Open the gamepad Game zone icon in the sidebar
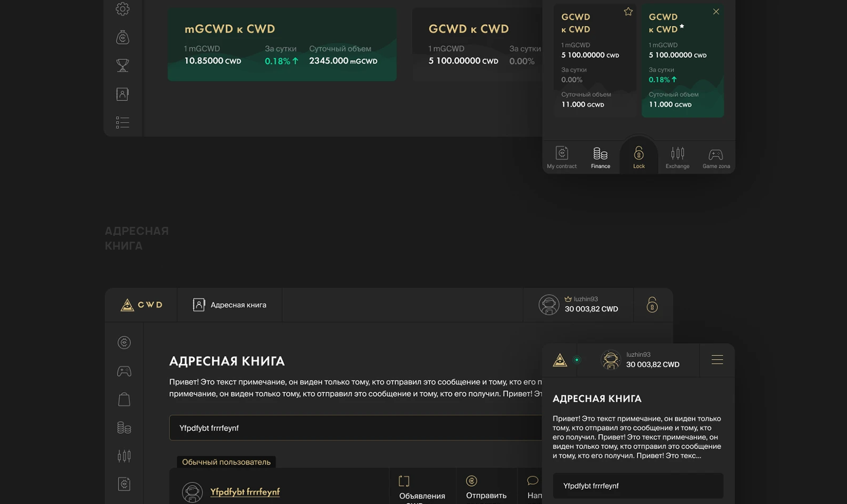This screenshot has width=847, height=504. [x=124, y=371]
